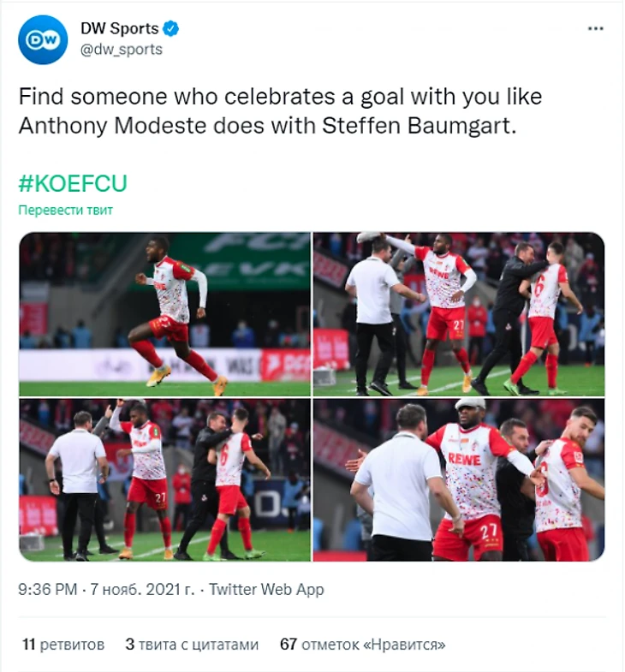Click the Twitter Web App source link
This screenshot has height=672, width=625.
tap(266, 590)
